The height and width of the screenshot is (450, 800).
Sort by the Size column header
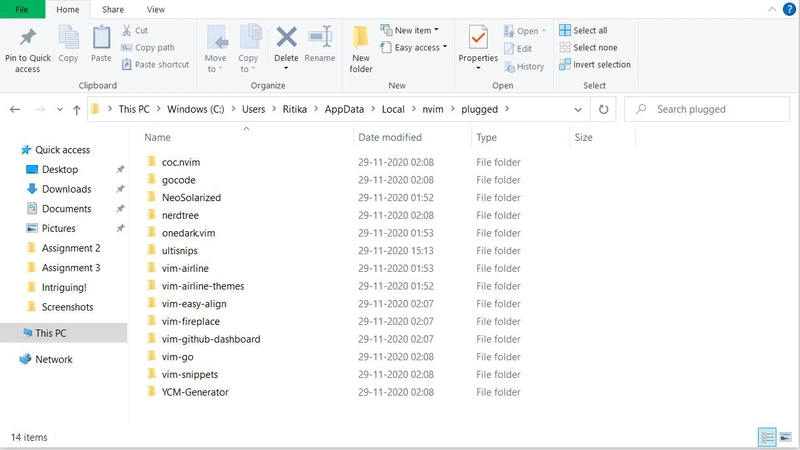pos(583,137)
